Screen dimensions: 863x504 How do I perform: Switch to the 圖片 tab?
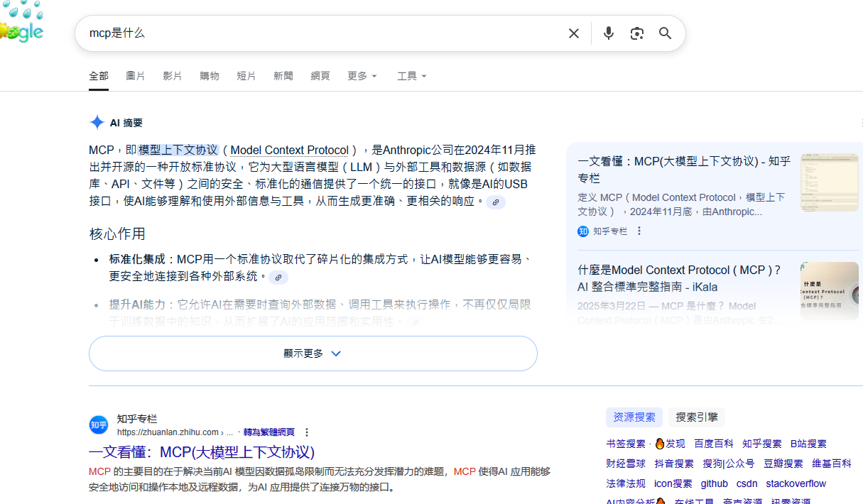136,76
